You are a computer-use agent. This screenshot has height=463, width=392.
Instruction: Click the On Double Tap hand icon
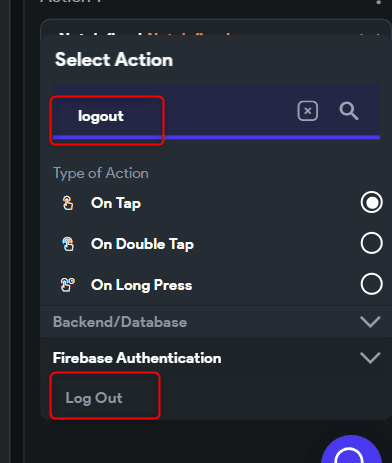pos(68,244)
